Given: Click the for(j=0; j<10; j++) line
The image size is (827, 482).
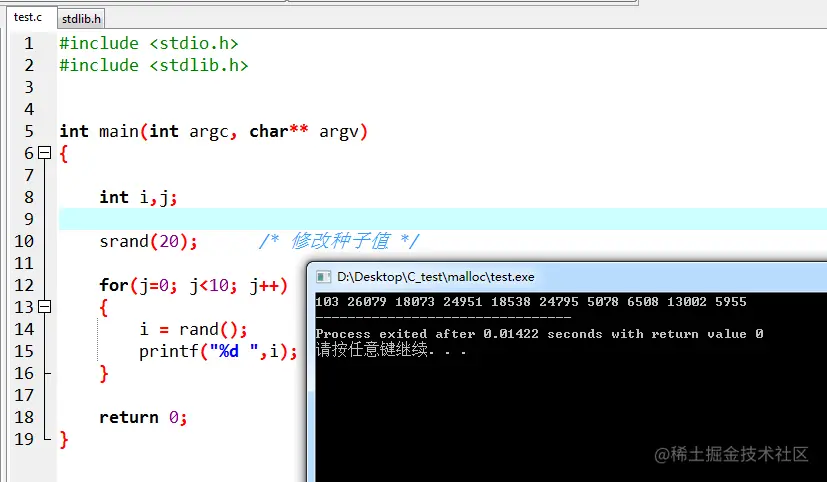Looking at the screenshot, I should (194, 285).
